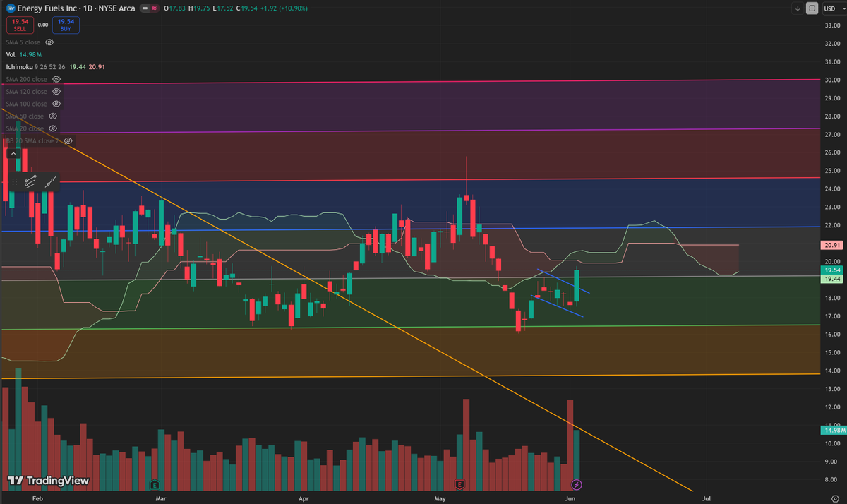Viewport: 847px width, 504px height.
Task: Click the SMA 200 close legend label
Action: coord(26,79)
